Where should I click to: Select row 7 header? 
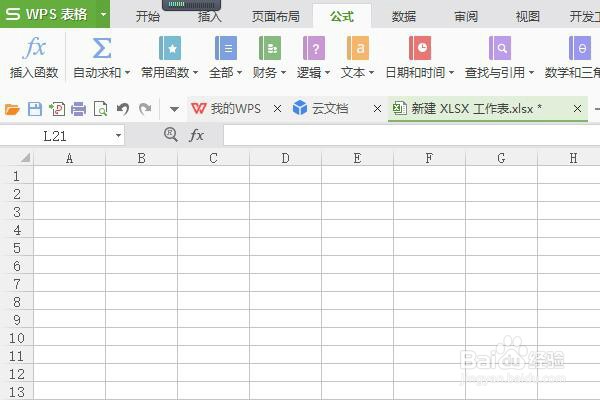(x=16, y=284)
